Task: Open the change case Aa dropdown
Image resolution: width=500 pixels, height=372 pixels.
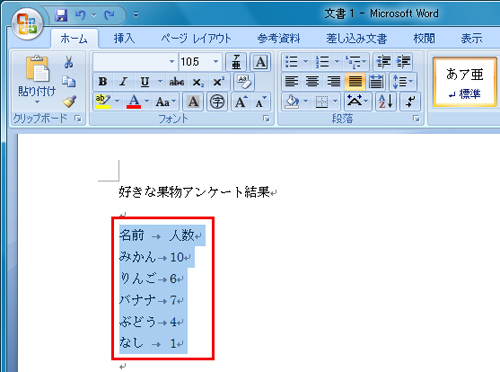Action: click(x=166, y=102)
